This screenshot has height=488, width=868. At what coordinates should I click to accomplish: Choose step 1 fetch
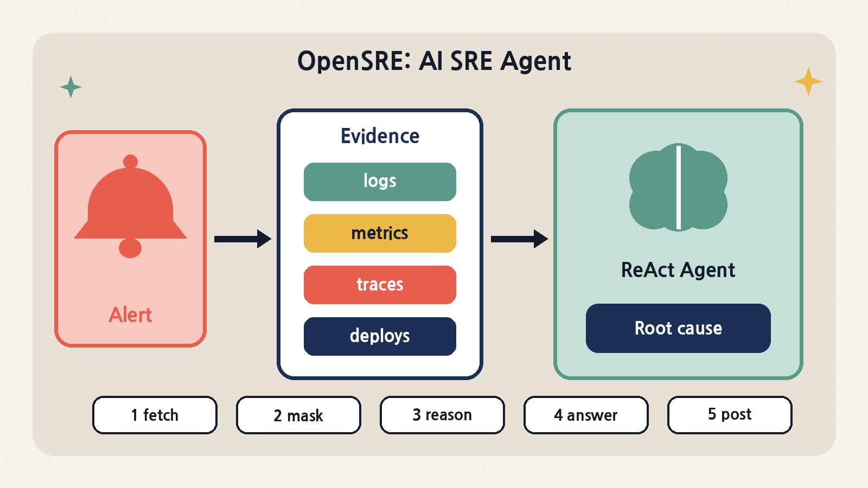point(155,415)
